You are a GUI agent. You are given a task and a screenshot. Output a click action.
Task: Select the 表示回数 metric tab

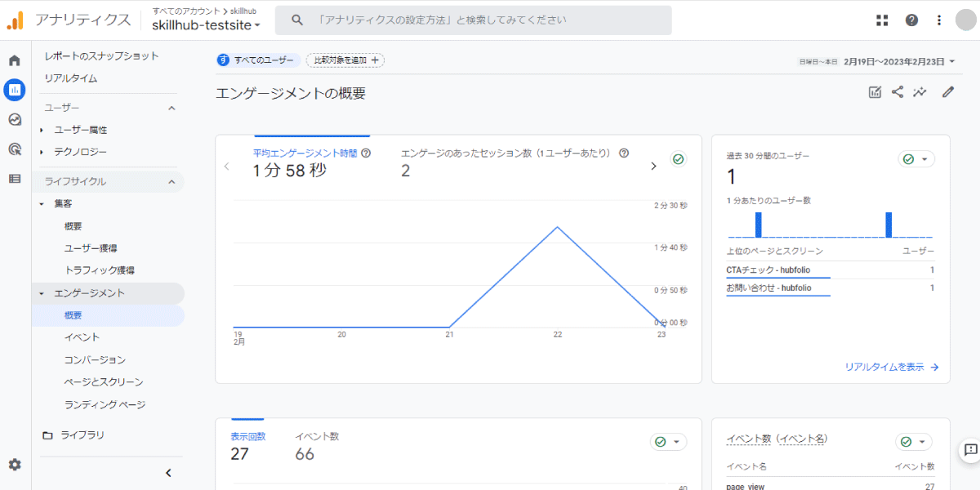(x=248, y=445)
